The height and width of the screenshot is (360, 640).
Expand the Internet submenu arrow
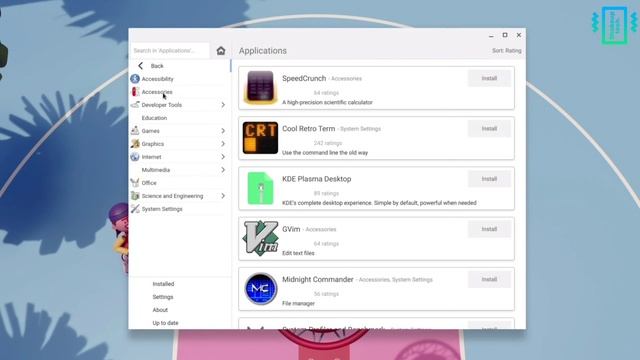(x=223, y=157)
